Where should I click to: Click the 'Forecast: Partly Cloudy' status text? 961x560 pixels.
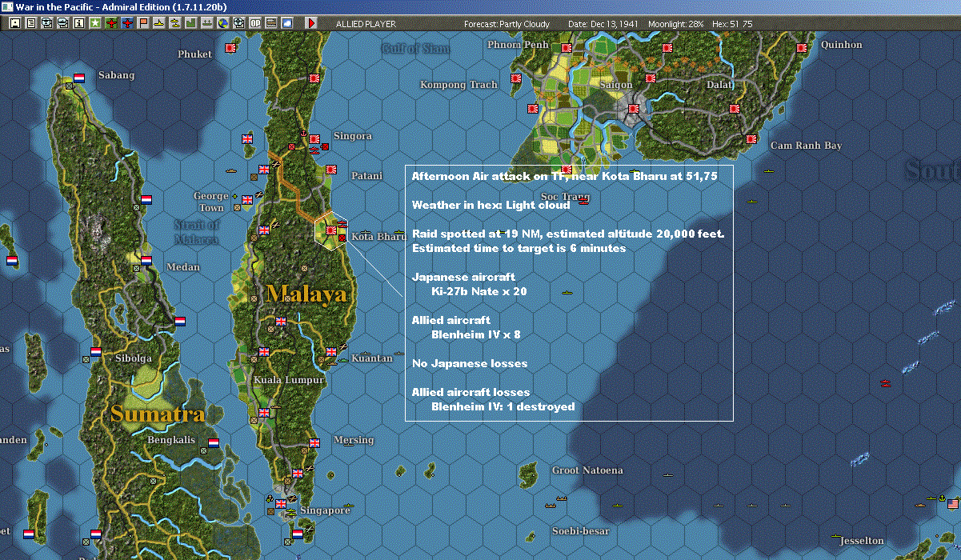[x=507, y=24]
